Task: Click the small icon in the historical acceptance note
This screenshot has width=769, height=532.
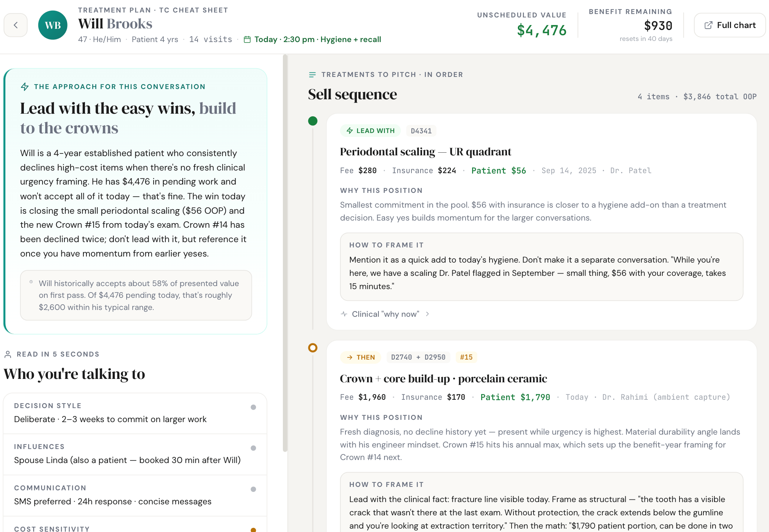Action: (x=31, y=282)
